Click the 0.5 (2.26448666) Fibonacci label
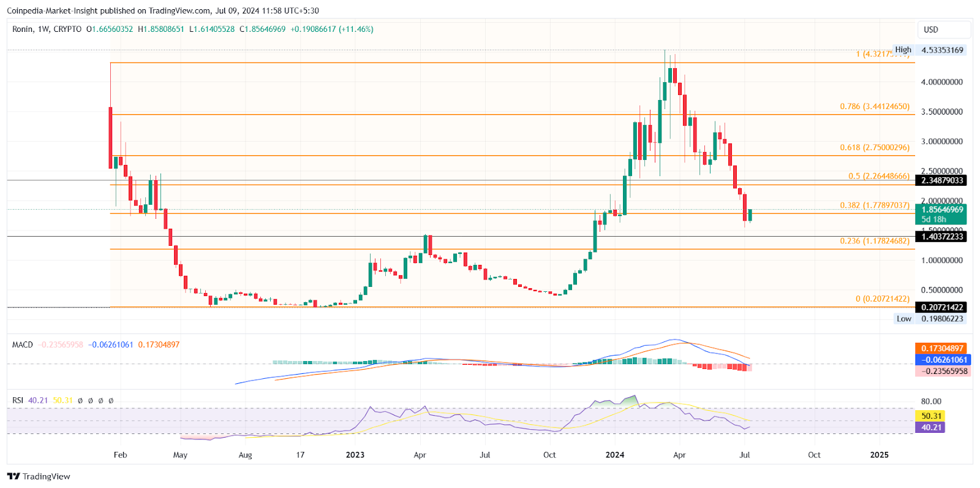The height and width of the screenshot is (488, 980). [879, 176]
